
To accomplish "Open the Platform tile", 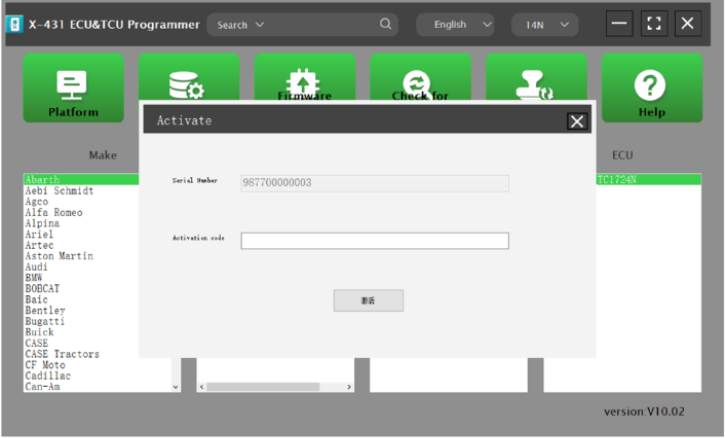I will (x=73, y=87).
